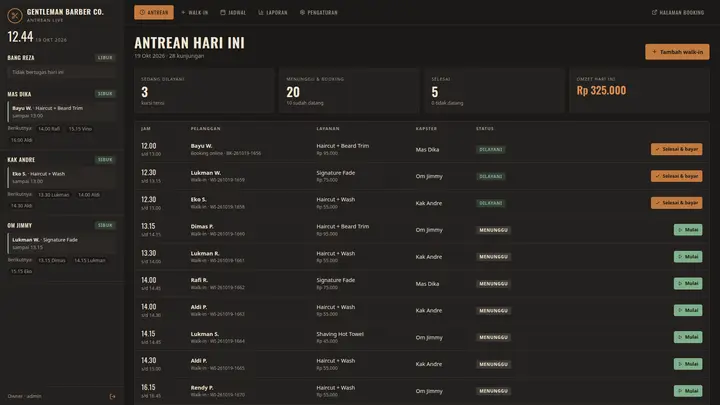Switch to the Walk-in tab
Screen dimensions: 720x405
tap(195, 12)
